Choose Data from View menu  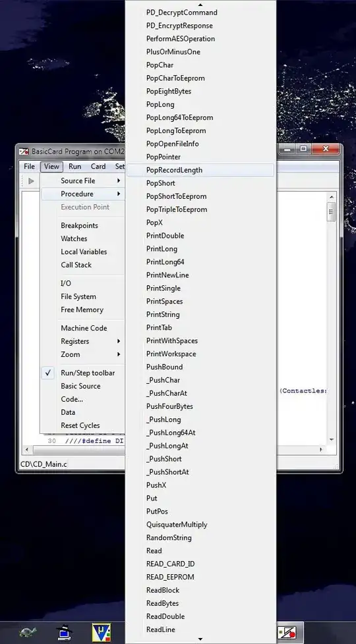[x=68, y=412]
